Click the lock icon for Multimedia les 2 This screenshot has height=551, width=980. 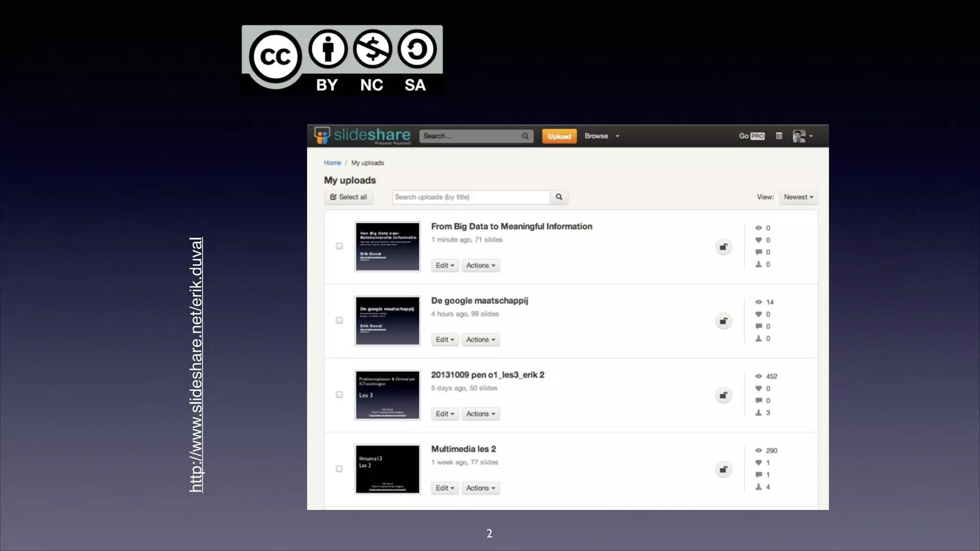click(x=723, y=469)
